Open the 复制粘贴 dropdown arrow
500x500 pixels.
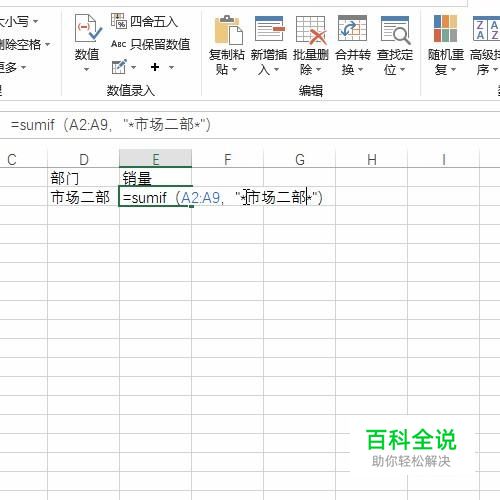point(234,70)
